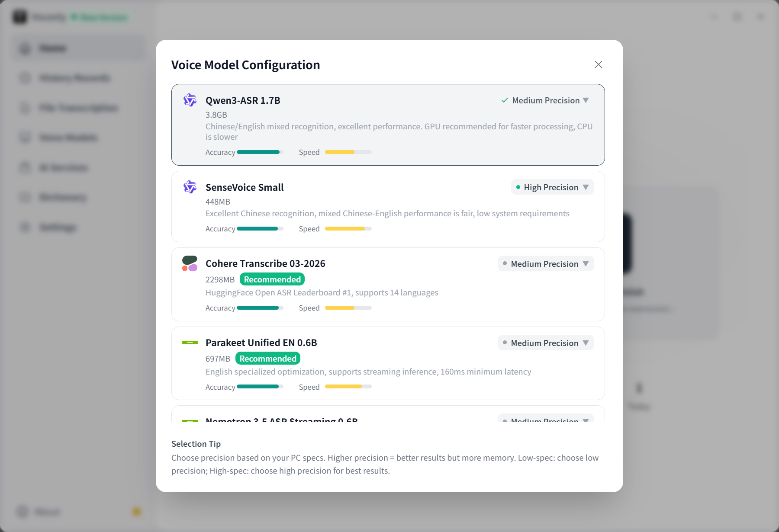Select the Qwen3-ASR 1.7B model title

243,100
